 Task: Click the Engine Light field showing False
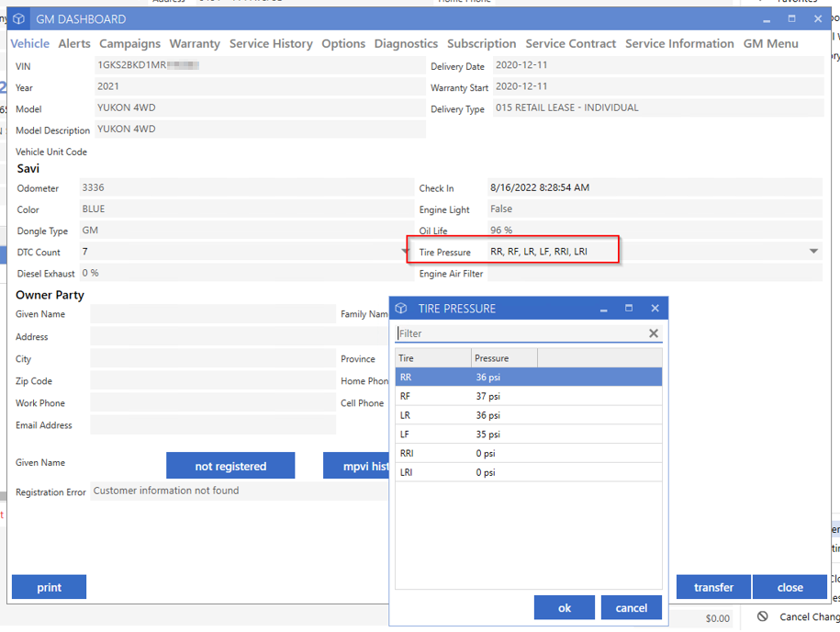(x=655, y=209)
